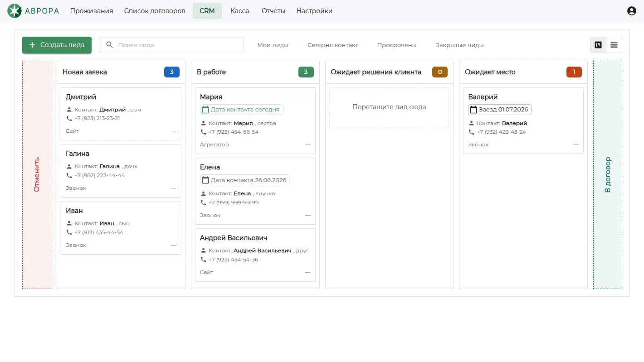Open lead card title Галина
The height and width of the screenshot is (362, 644).
coord(78,154)
